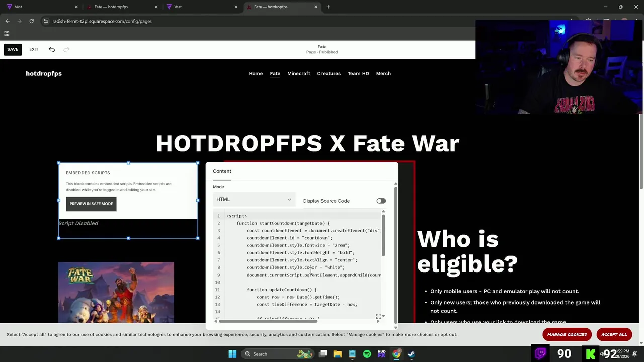The width and height of the screenshot is (644, 362).
Task: Open the Mode HTML dropdown
Action: click(x=254, y=199)
